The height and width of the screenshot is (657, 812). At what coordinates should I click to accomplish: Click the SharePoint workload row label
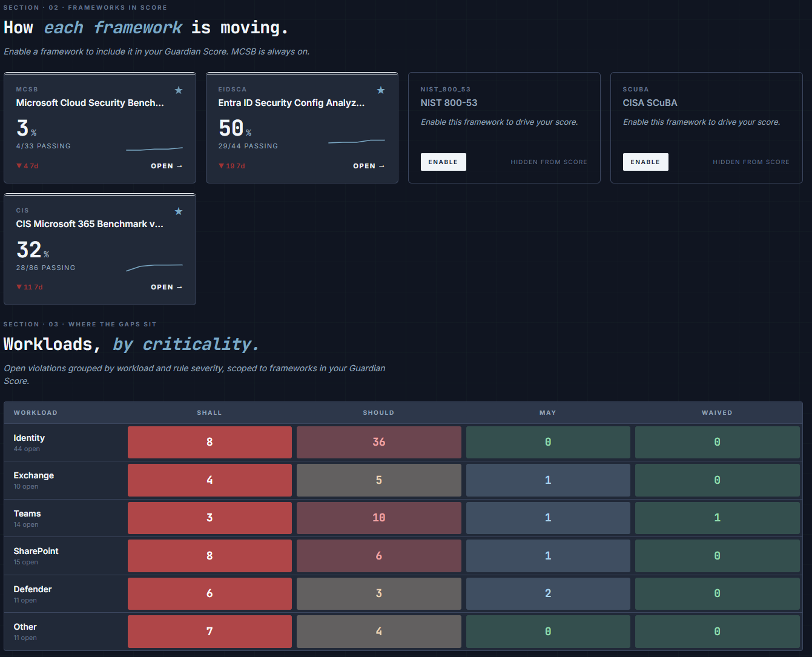(36, 551)
